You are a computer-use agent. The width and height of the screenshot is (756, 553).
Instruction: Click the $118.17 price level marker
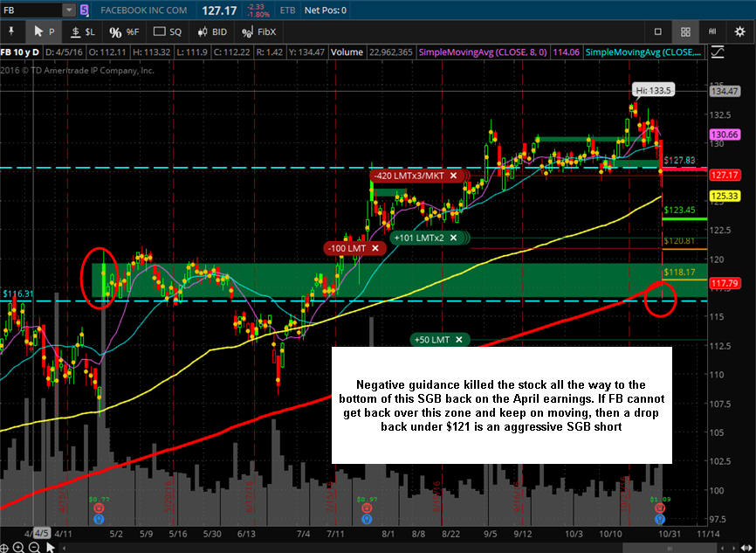pyautogui.click(x=679, y=273)
